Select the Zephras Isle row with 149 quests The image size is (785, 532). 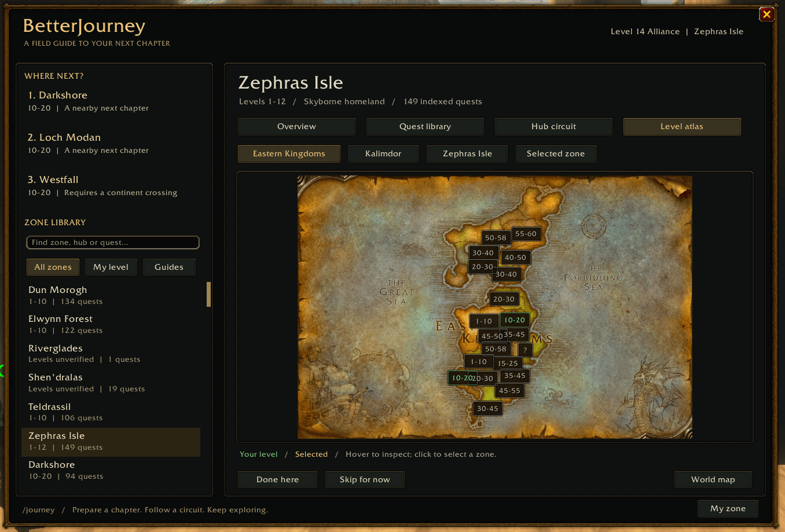point(111,442)
